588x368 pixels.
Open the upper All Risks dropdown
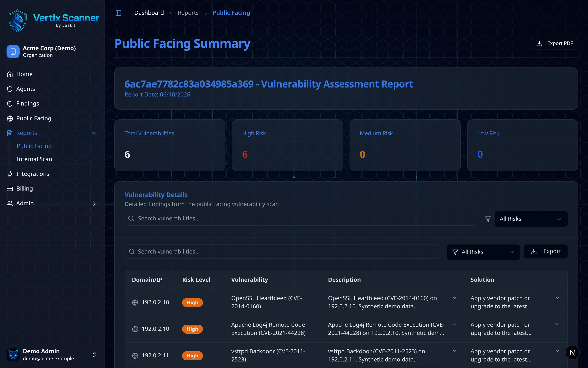pyautogui.click(x=531, y=219)
